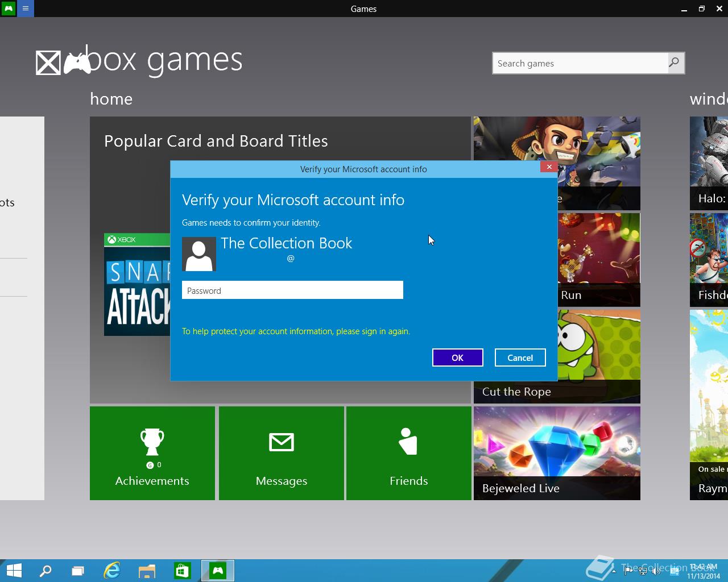Restore down the Games window
728x582 pixels.
click(702, 9)
